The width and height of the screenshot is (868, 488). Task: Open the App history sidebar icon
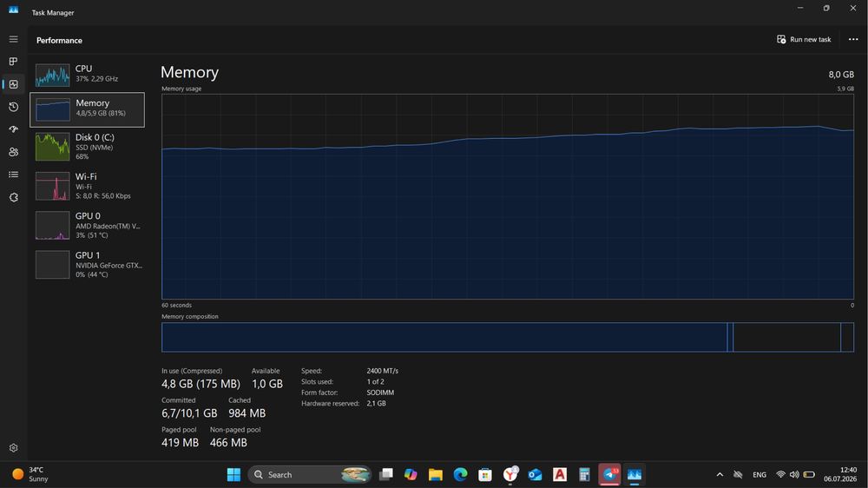click(x=13, y=107)
